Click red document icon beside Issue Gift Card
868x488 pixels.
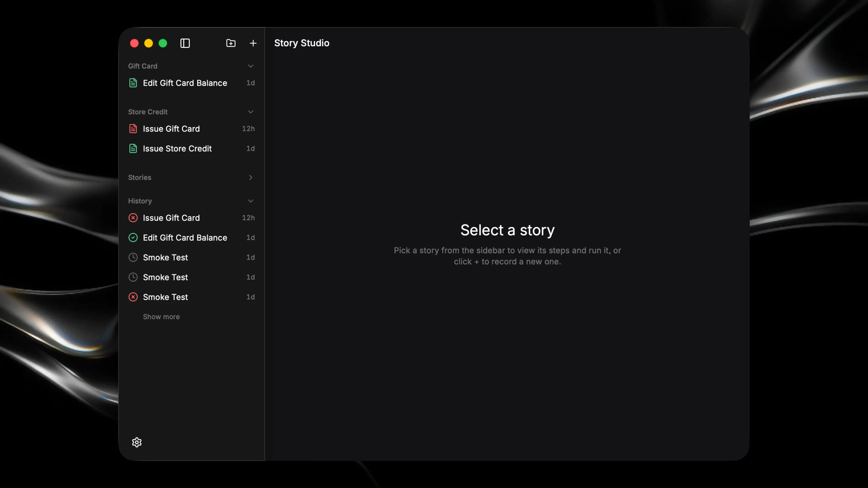click(x=133, y=129)
